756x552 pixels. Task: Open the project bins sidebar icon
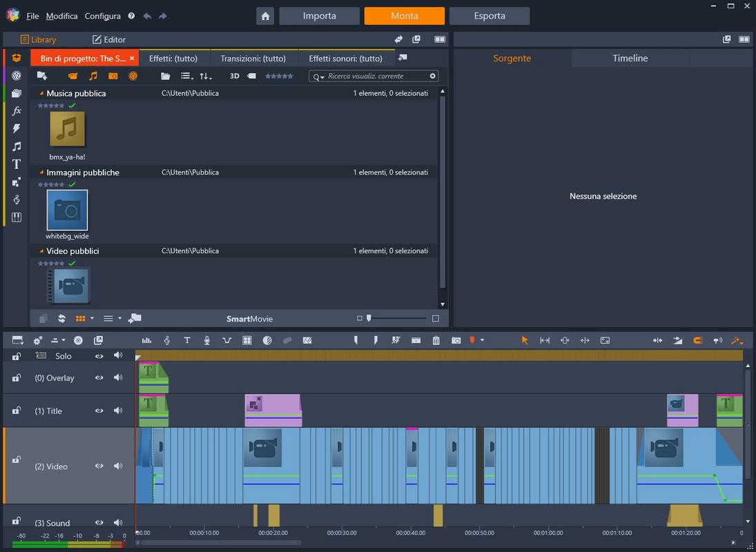tap(17, 58)
